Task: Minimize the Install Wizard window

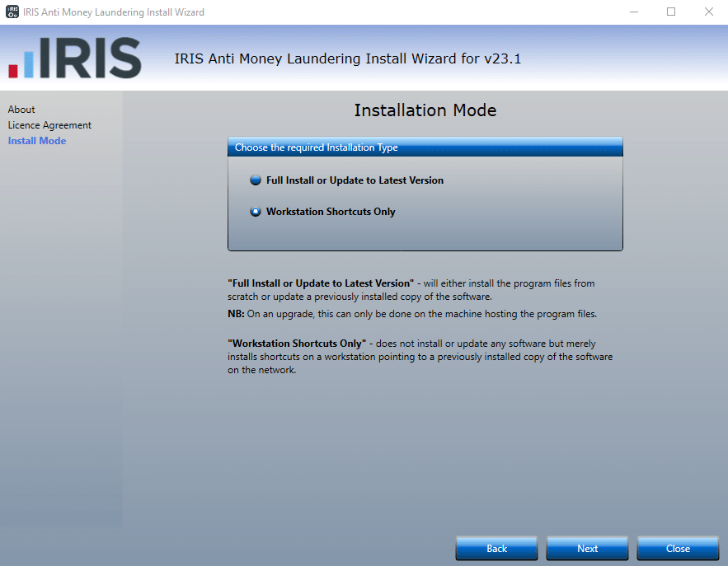Action: pyautogui.click(x=634, y=12)
